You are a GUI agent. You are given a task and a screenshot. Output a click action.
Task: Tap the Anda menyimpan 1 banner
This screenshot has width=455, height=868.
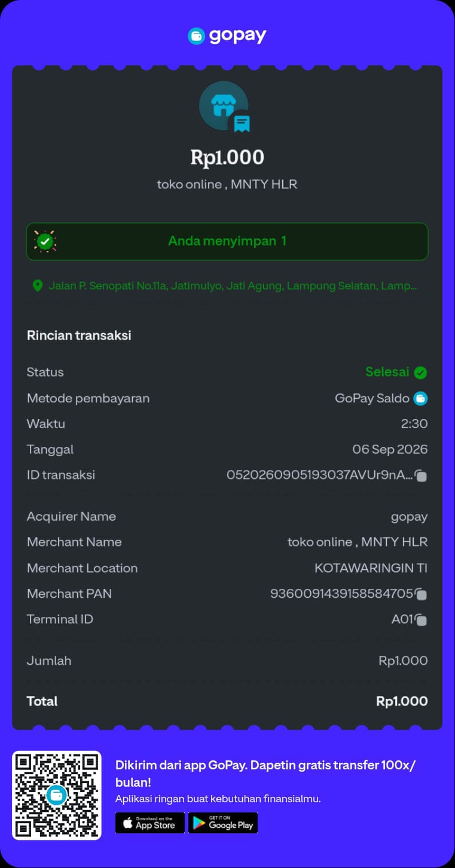point(227,242)
